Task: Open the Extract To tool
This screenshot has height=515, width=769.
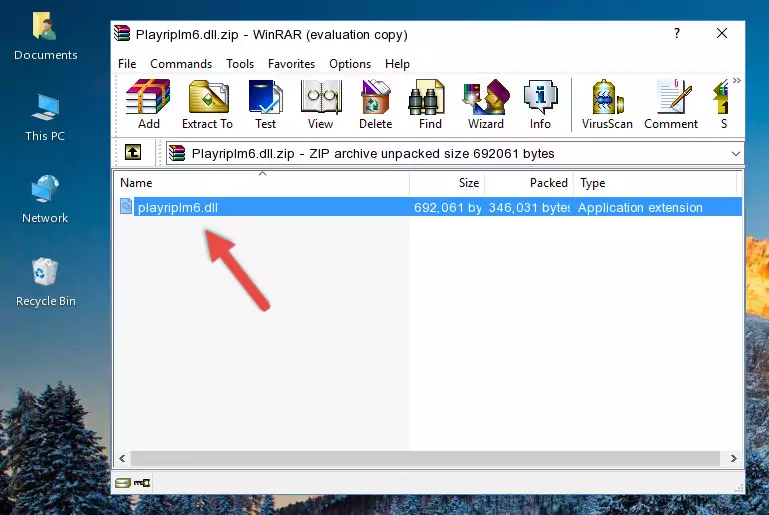Action: click(207, 104)
